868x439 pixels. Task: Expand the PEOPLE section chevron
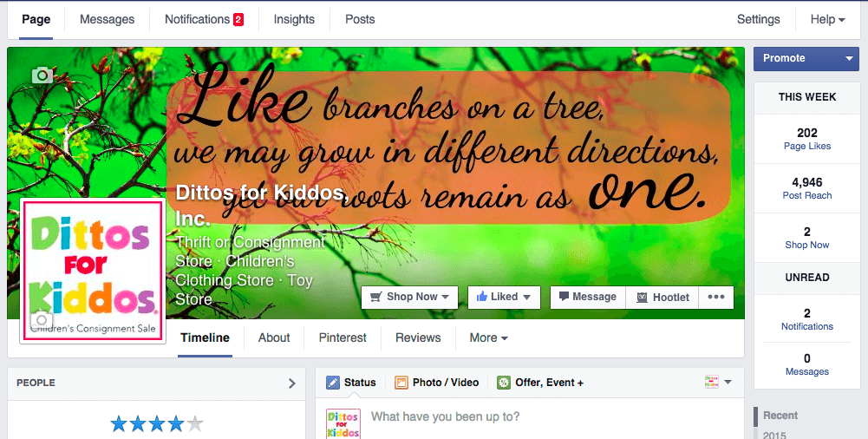pyautogui.click(x=291, y=383)
